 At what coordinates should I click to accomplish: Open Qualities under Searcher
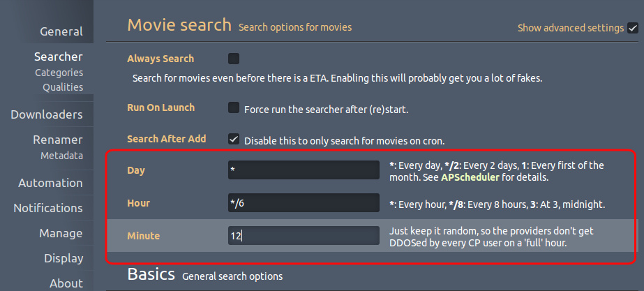pyautogui.click(x=63, y=87)
